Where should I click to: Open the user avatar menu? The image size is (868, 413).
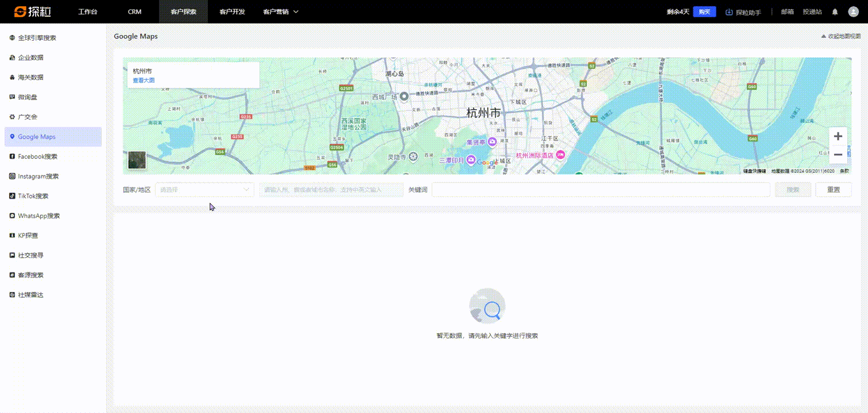click(853, 11)
